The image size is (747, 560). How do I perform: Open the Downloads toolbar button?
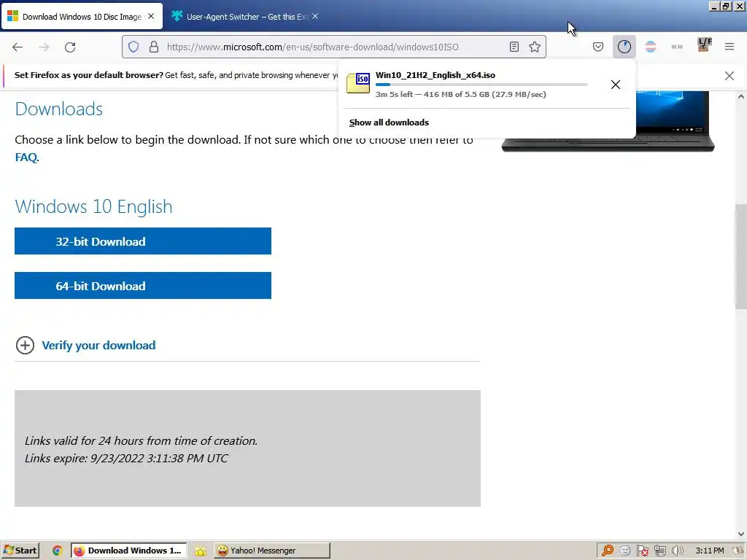[x=624, y=47]
